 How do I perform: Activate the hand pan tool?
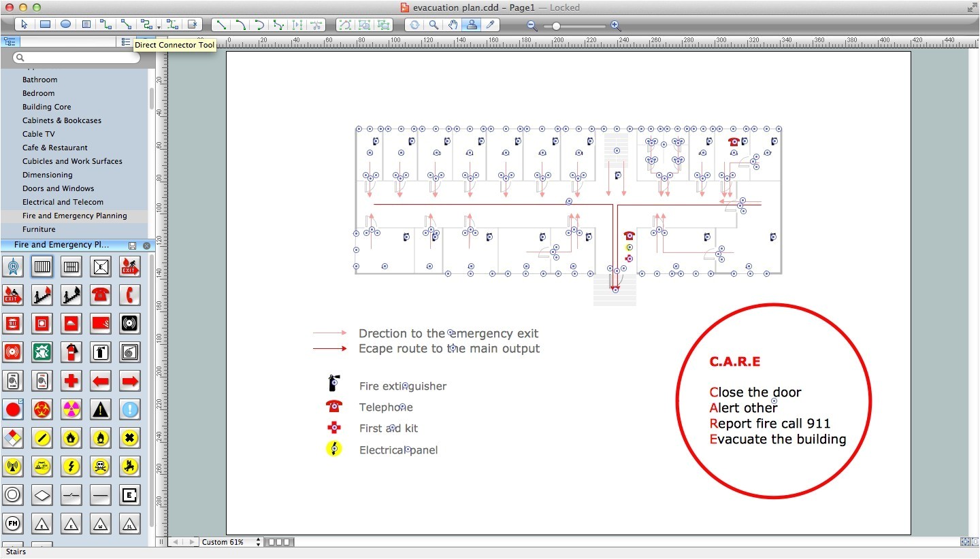click(453, 25)
